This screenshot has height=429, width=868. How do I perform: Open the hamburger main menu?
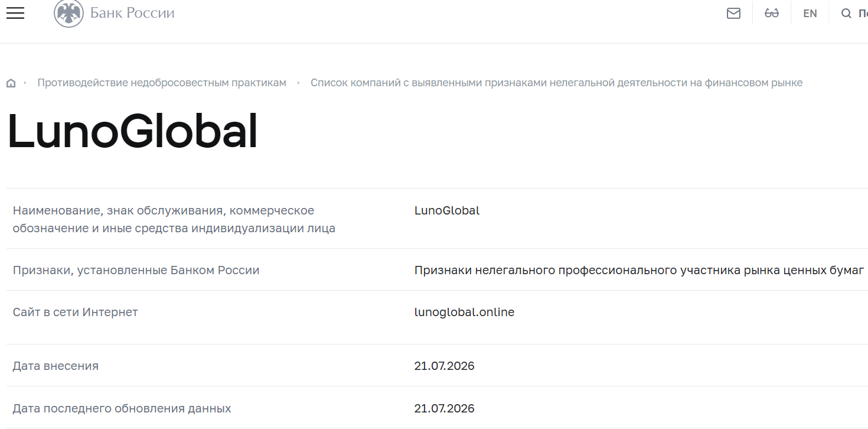pyautogui.click(x=15, y=13)
